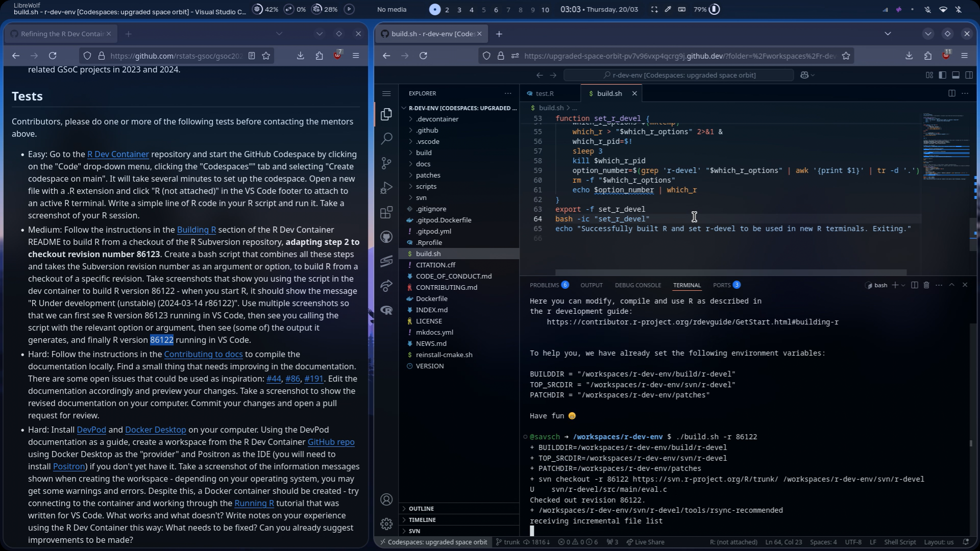Expand the TIMELINE section

tap(459, 520)
